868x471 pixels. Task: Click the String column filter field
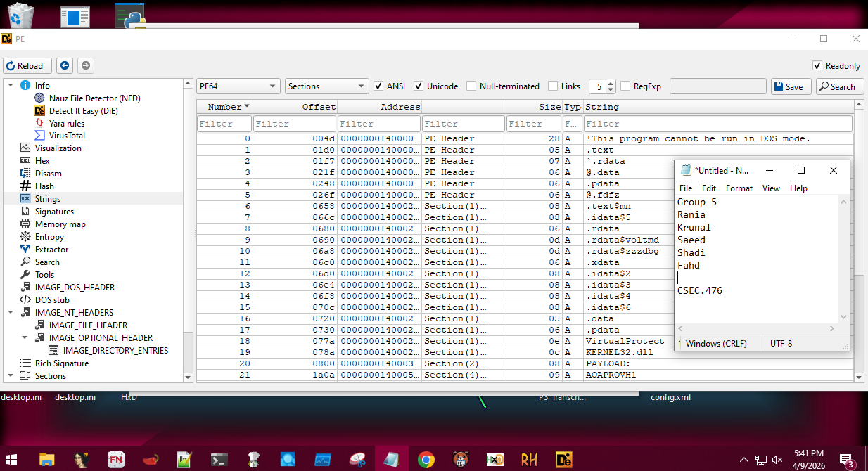coord(718,124)
